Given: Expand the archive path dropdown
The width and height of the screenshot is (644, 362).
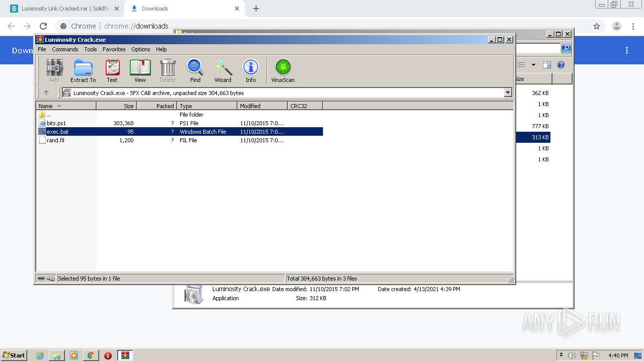Looking at the screenshot, I should coord(508,93).
